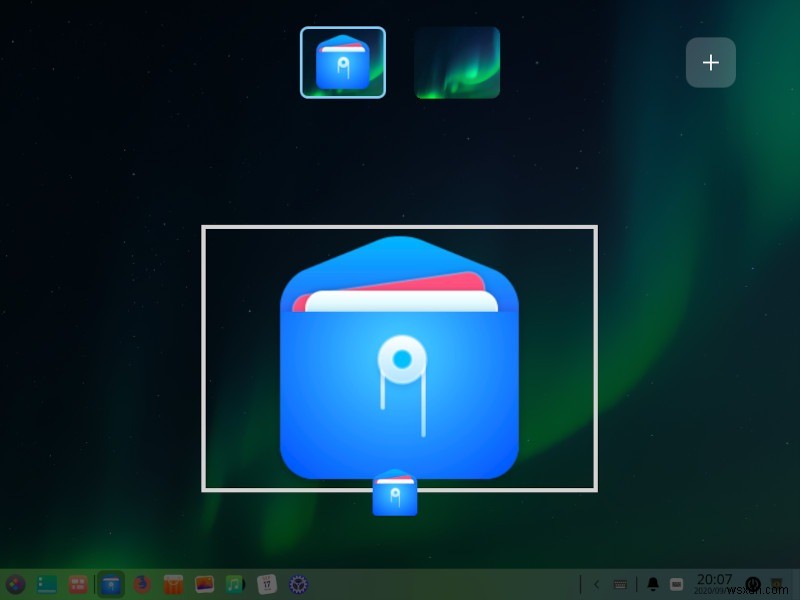Image resolution: width=800 pixels, height=600 pixels.
Task: Launch the Music player from the dock
Action: [235, 584]
